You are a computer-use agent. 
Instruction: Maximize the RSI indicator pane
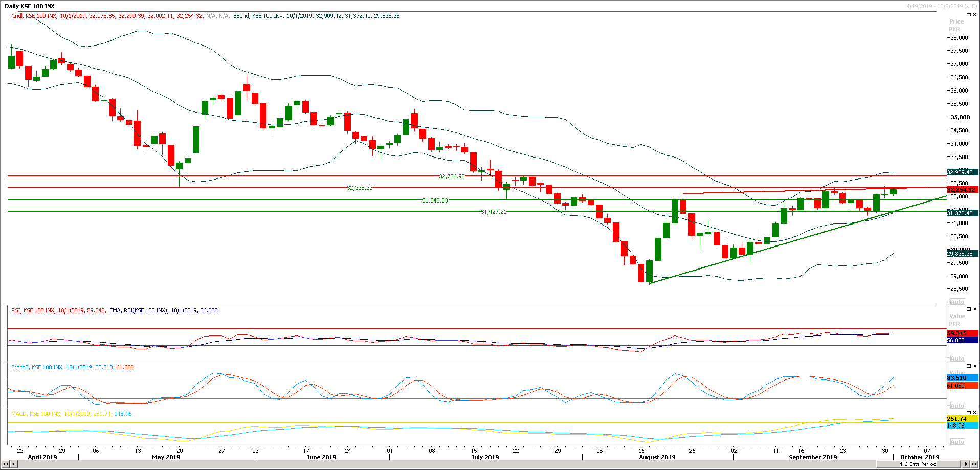pos(969,309)
